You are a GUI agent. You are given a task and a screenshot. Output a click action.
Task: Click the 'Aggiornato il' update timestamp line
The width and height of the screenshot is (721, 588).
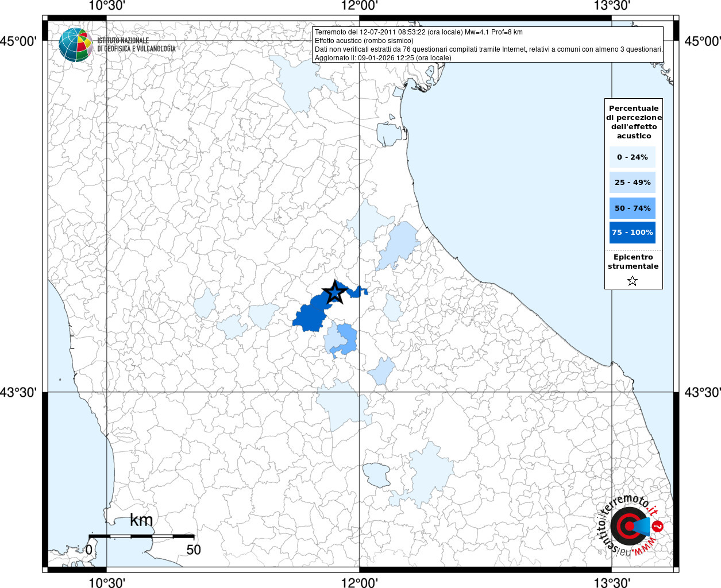click(383, 58)
